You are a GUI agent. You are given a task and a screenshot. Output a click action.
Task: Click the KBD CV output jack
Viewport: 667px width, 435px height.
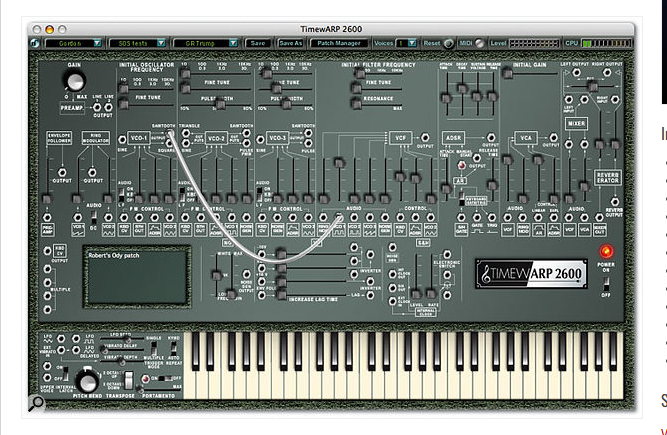(x=48, y=251)
